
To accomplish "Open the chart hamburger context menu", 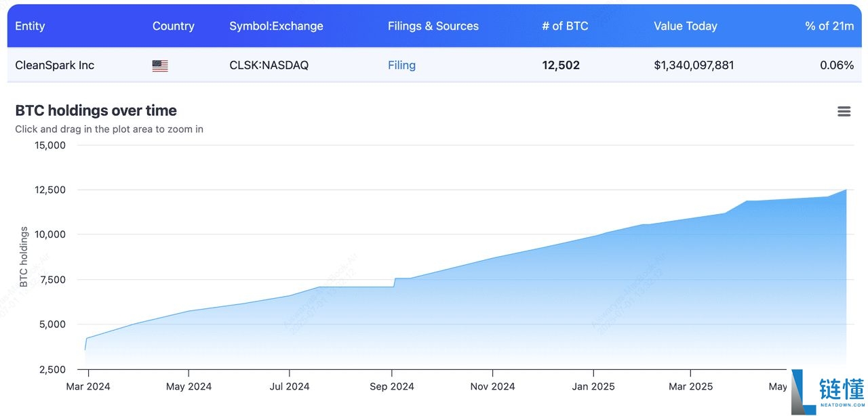I will click(x=844, y=112).
